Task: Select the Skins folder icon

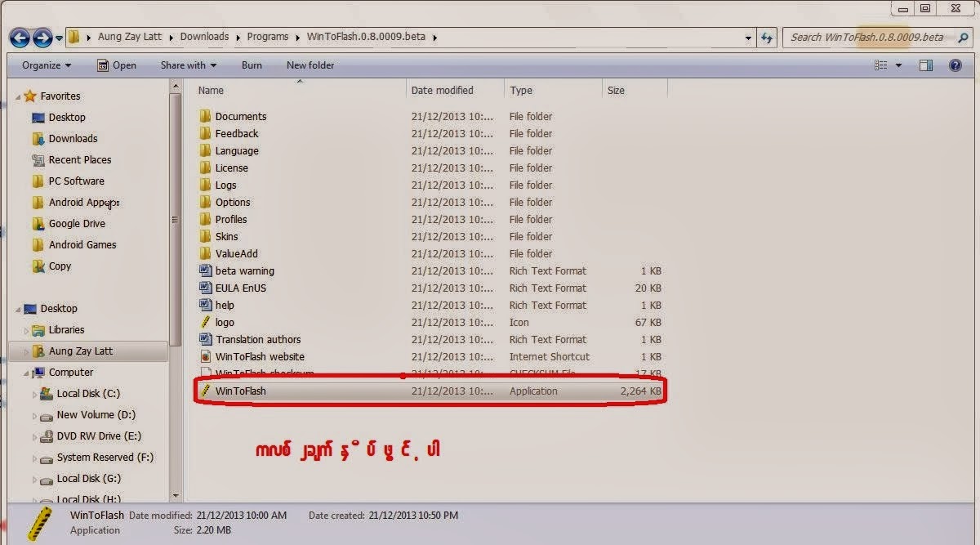Action: pyautogui.click(x=206, y=236)
